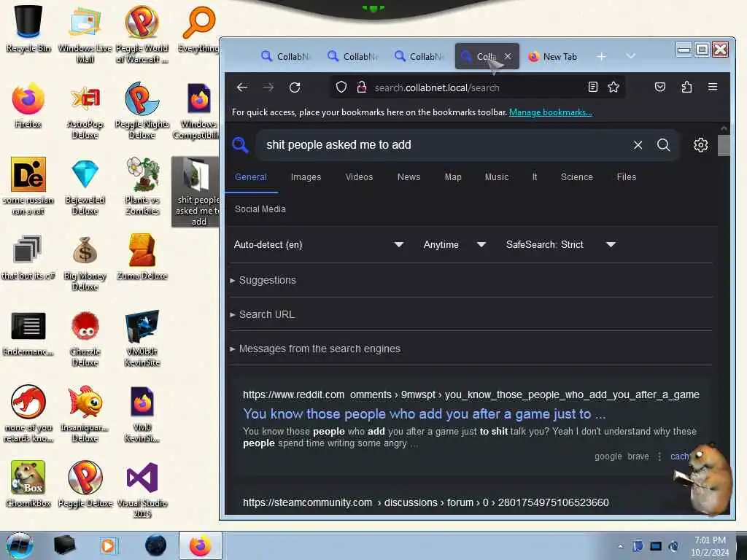Select the News search category

[x=409, y=177]
